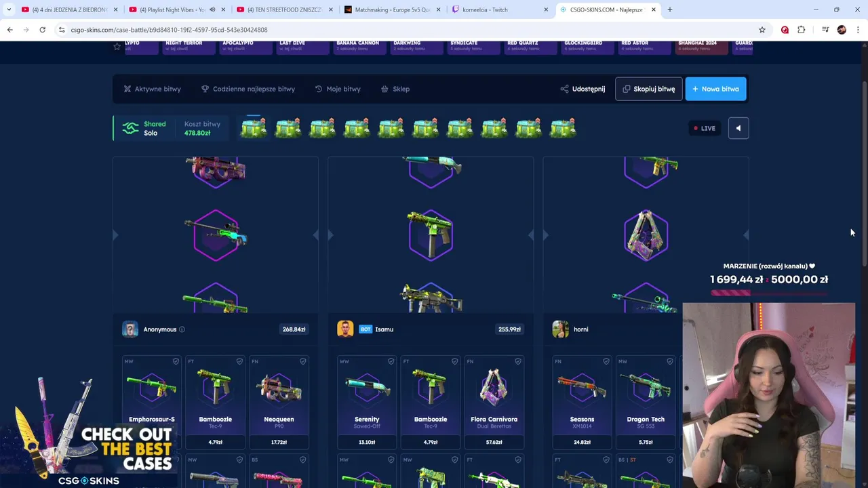Start a Nowa bitwa
Screen dimensions: 868x488
(715, 89)
